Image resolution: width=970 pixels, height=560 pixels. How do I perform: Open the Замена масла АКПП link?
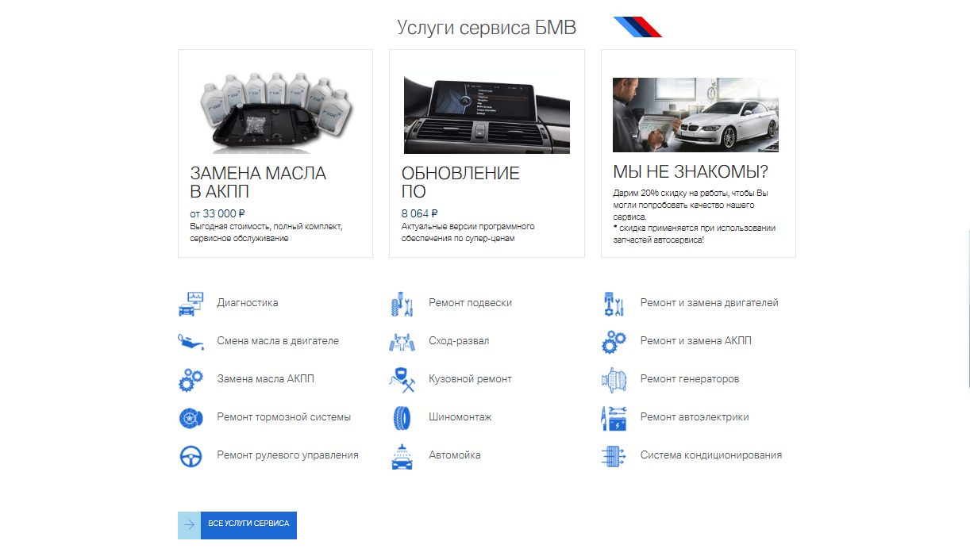click(x=266, y=379)
